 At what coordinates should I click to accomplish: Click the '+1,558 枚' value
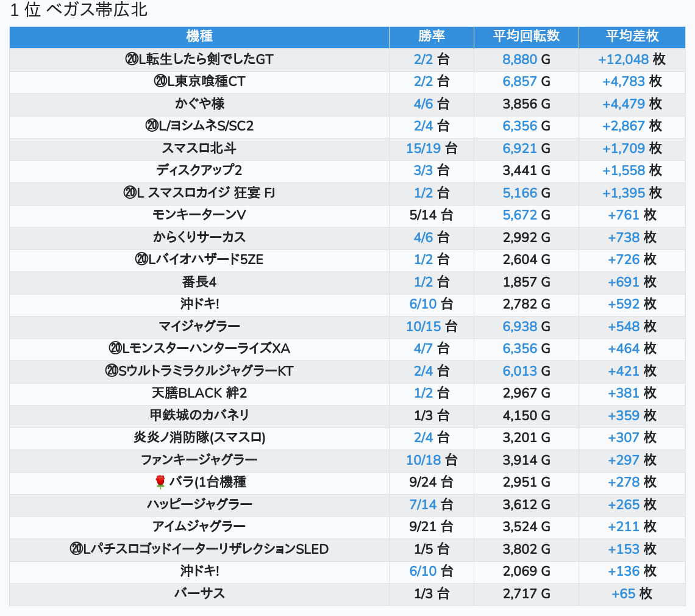[632, 170]
